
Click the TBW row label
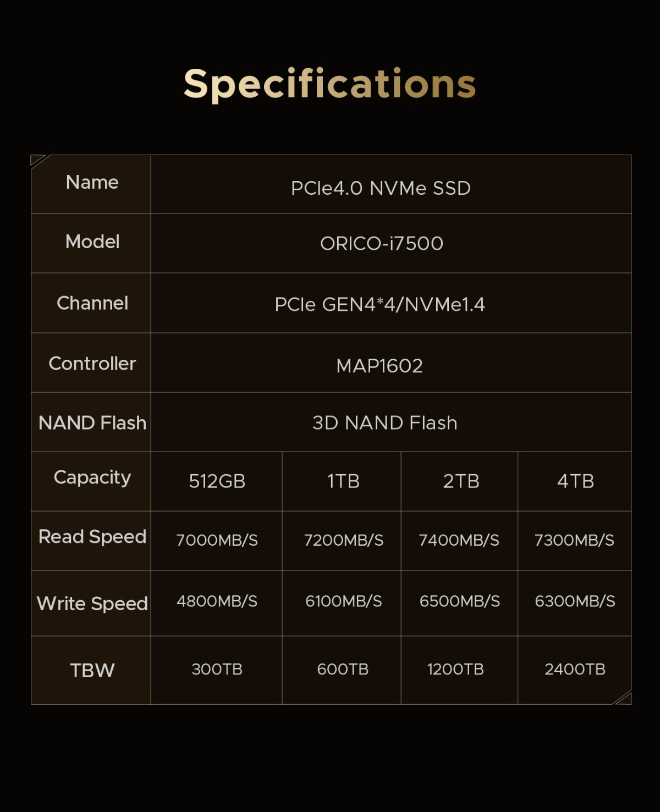tap(92, 671)
